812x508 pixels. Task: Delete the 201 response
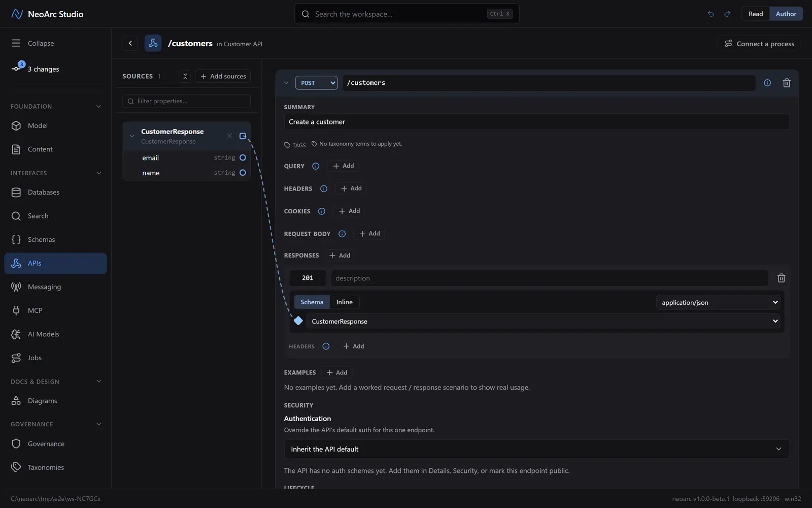(x=782, y=278)
